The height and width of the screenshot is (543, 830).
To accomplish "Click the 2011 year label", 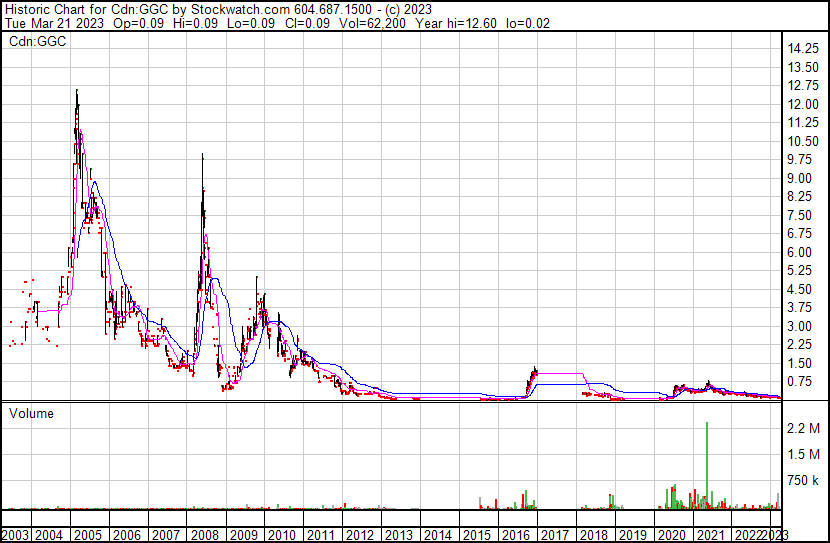I will point(323,534).
